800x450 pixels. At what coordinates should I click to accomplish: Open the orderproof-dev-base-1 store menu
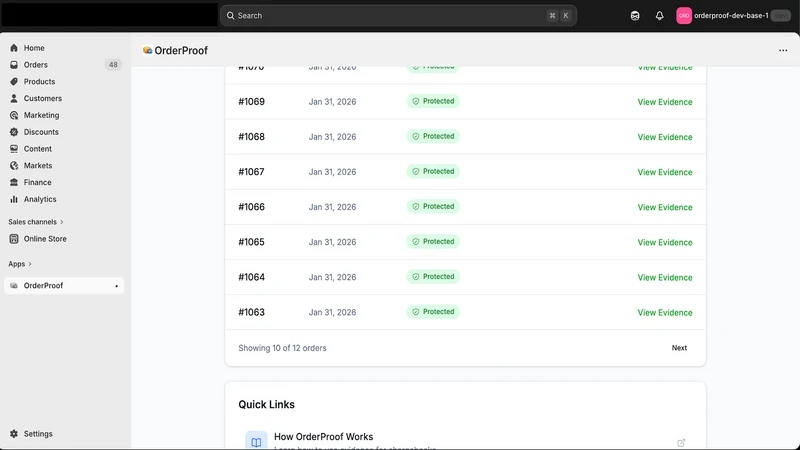tap(733, 16)
